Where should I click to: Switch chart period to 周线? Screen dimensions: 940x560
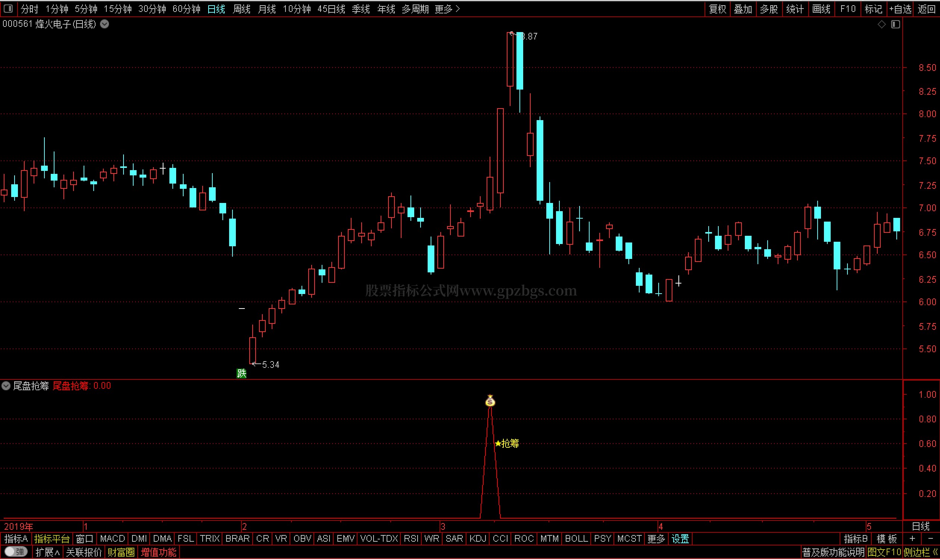pyautogui.click(x=241, y=9)
